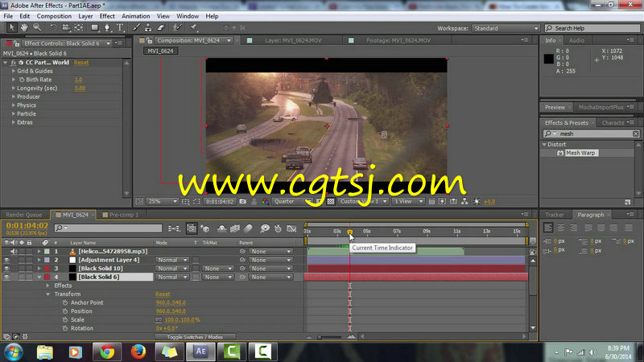
Task: Collapse the Transform group of Black Solid 6
Action: [48, 294]
